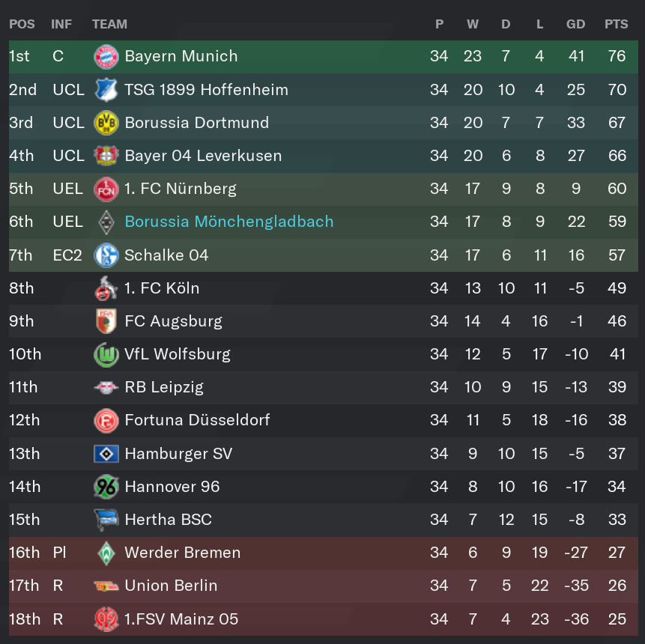
Task: Click the POS column header
Action: (22, 24)
